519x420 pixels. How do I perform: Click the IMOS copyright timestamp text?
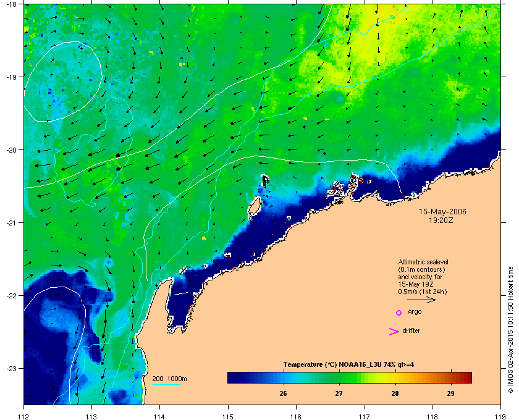coord(510,330)
